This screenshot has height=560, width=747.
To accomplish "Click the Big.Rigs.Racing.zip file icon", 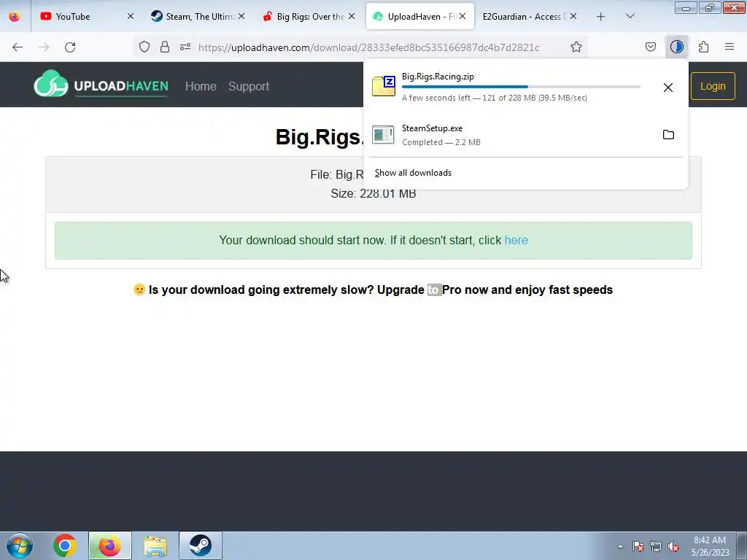I will (384, 86).
